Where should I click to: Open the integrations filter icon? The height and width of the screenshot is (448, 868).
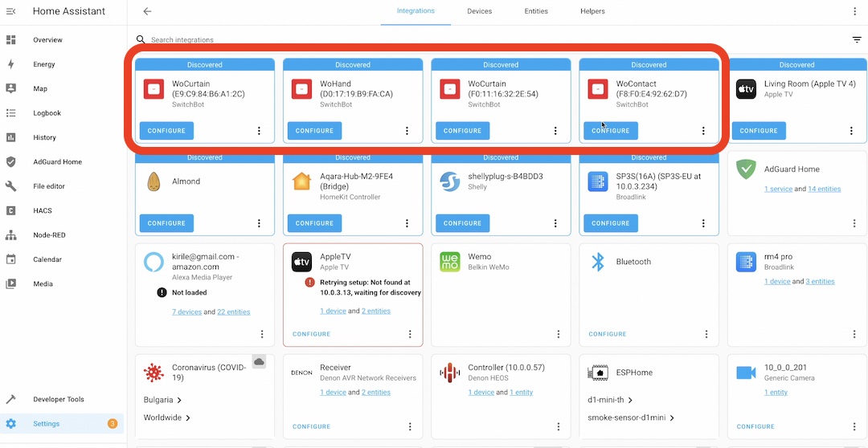pos(857,40)
